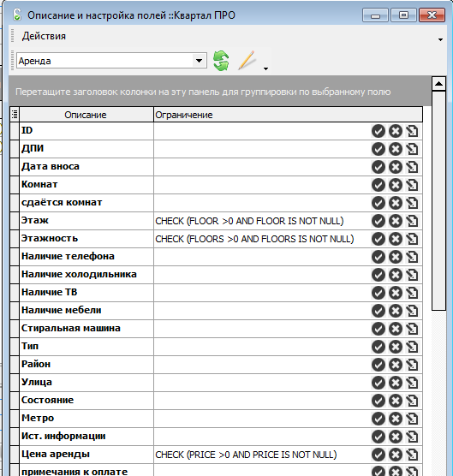
Task: Click the grid options icon left of Описание
Action: pyautogui.click(x=15, y=115)
